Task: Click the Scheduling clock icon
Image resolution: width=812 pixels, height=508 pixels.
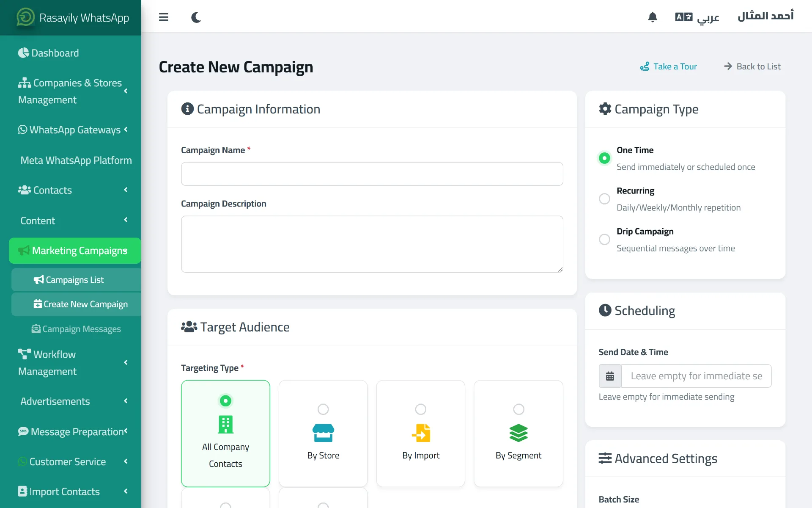Action: click(x=605, y=310)
